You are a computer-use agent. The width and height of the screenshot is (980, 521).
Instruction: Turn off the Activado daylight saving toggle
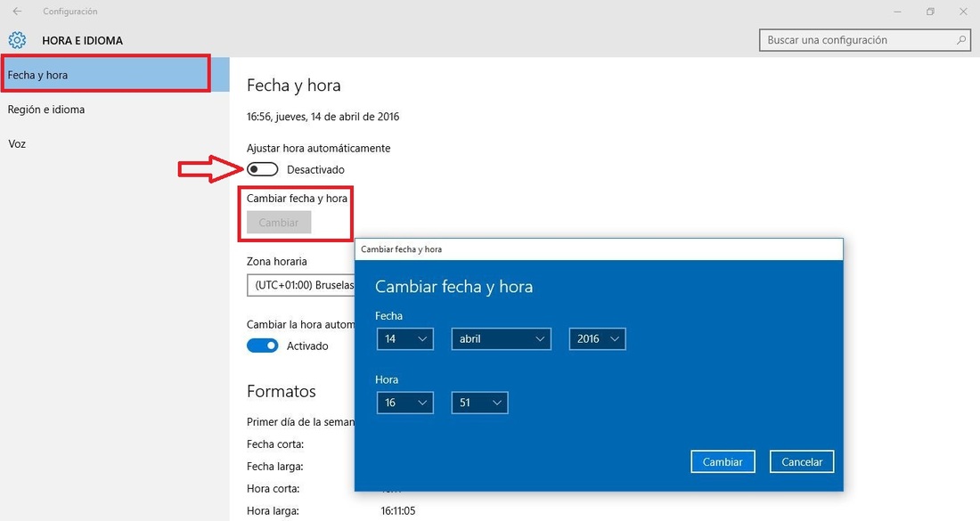click(x=263, y=346)
